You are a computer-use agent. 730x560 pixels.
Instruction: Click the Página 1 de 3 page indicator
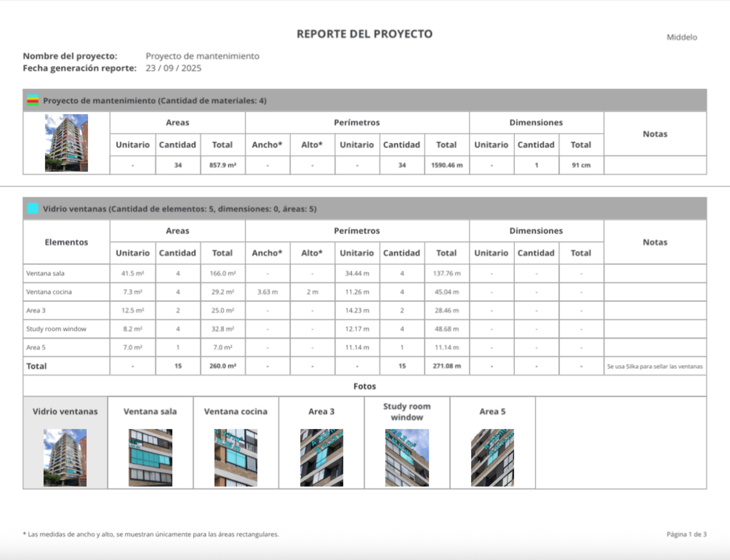[x=686, y=534]
